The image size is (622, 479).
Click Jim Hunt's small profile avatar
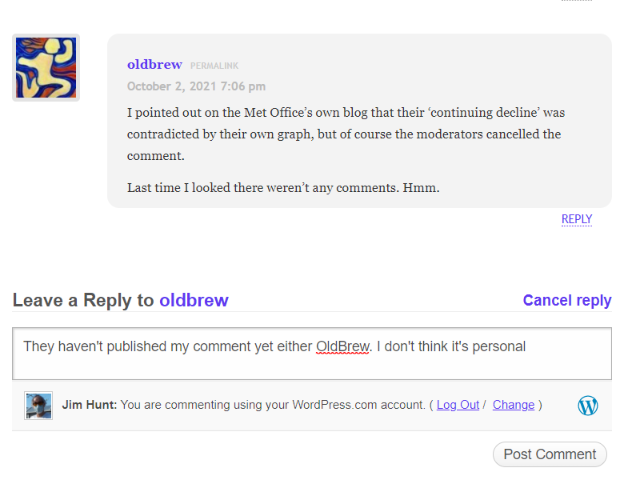point(38,405)
